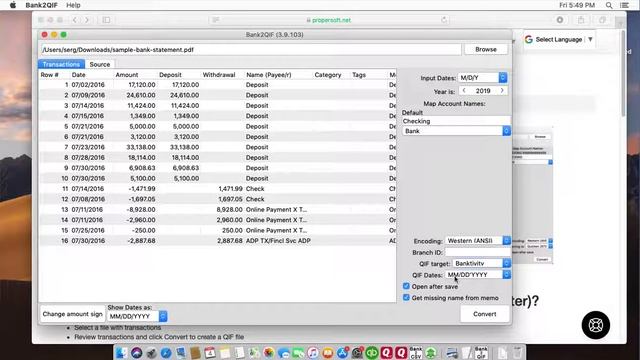Viewport: 640px width, 360px height.
Task: Open Bank2QIF menu in menu bar
Action: pos(41,5)
